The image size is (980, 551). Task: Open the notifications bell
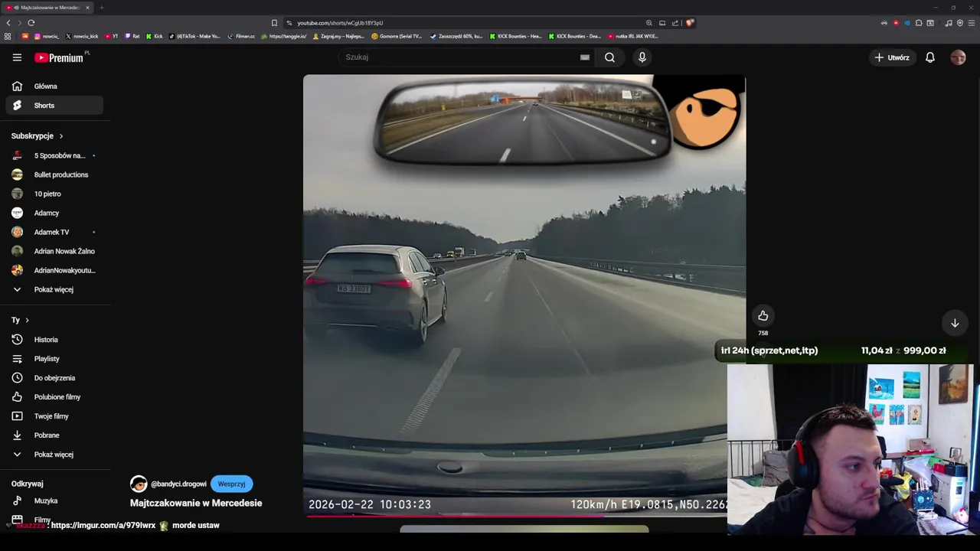pos(930,57)
